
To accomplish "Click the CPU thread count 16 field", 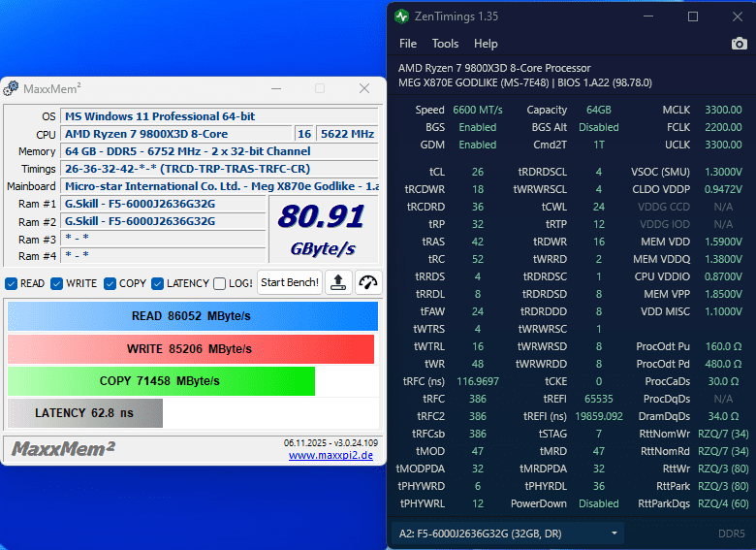I will pyautogui.click(x=304, y=134).
